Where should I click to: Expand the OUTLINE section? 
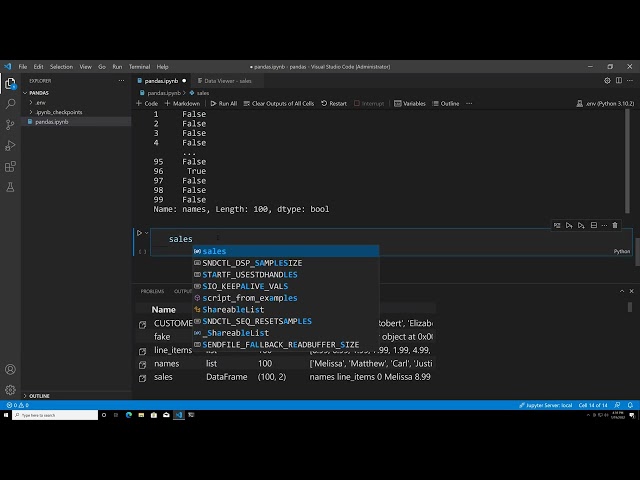[x=39, y=396]
